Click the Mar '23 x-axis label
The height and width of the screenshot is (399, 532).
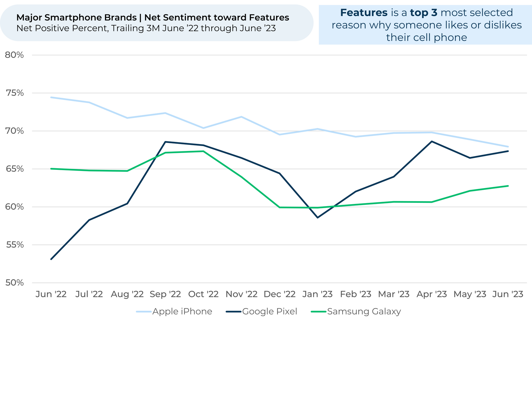tap(394, 294)
